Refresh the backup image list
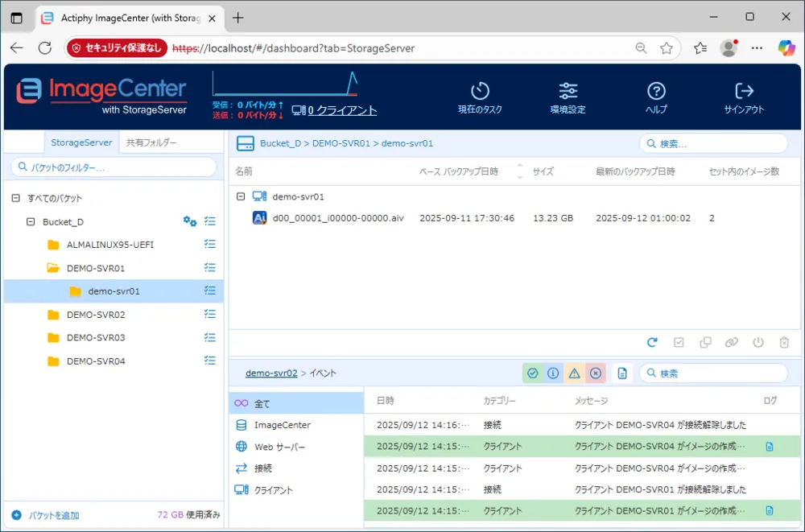The image size is (805, 532). [x=652, y=342]
